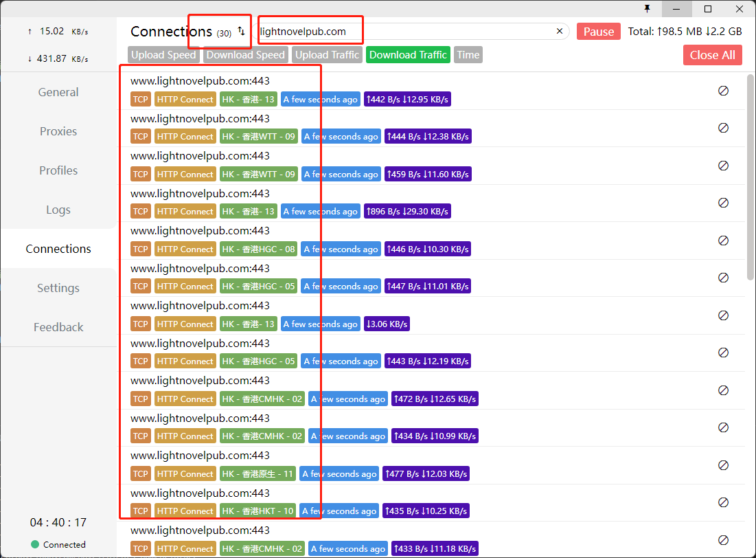The image size is (756, 558).
Task: Sort connections by Download Speed
Action: (245, 54)
